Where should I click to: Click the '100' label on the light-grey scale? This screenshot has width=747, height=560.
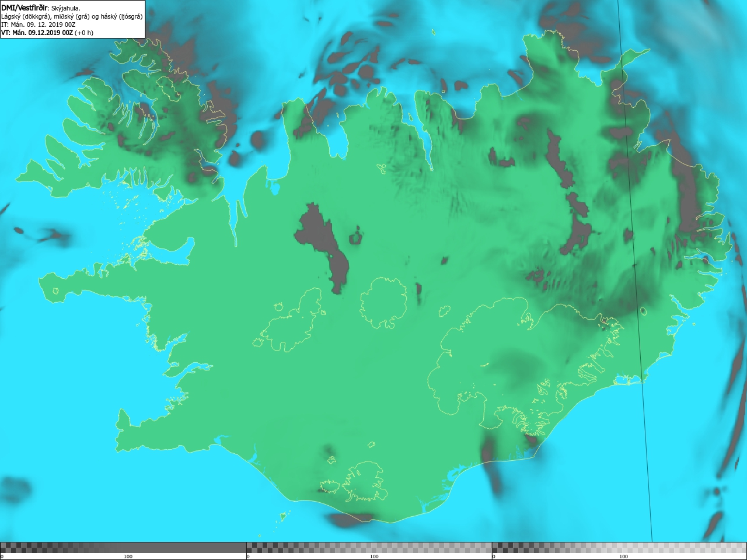point(623,556)
